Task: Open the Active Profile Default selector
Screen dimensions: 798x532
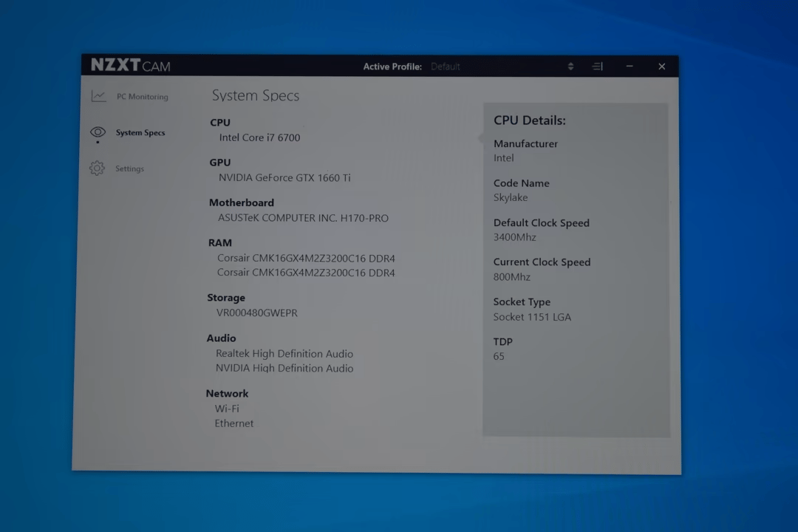Action: pos(502,66)
